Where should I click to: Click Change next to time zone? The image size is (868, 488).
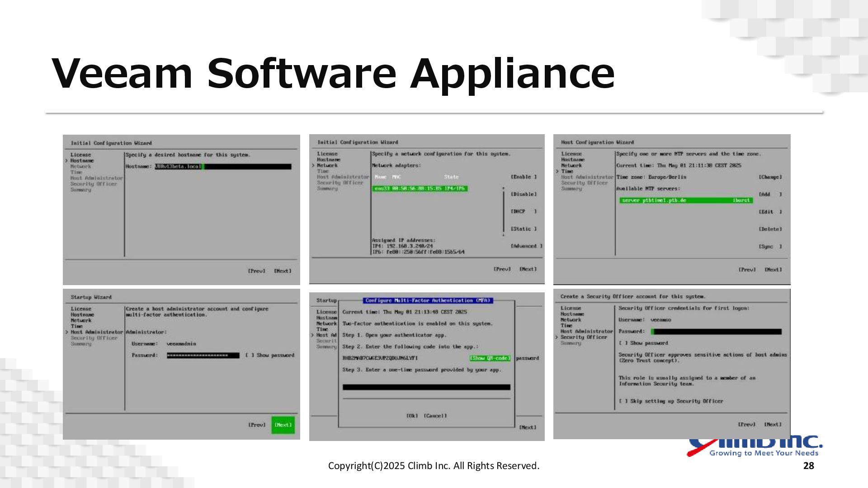coord(770,177)
